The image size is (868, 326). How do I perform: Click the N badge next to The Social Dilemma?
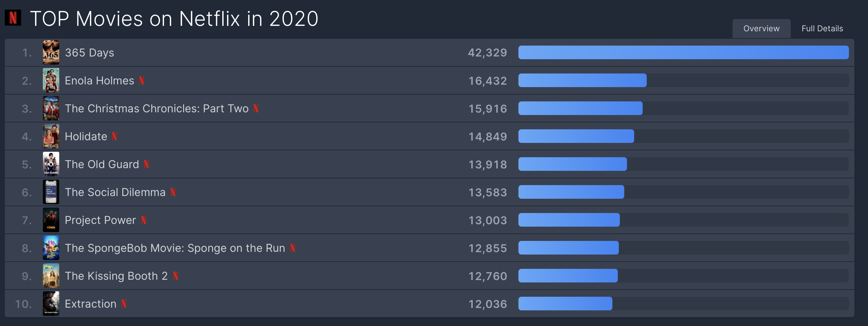(172, 192)
